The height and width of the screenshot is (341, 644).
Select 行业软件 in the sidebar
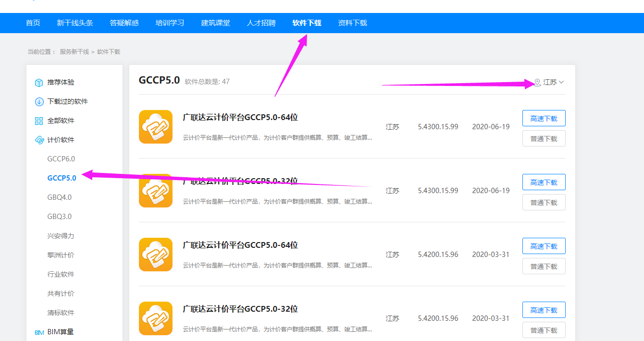tap(61, 274)
